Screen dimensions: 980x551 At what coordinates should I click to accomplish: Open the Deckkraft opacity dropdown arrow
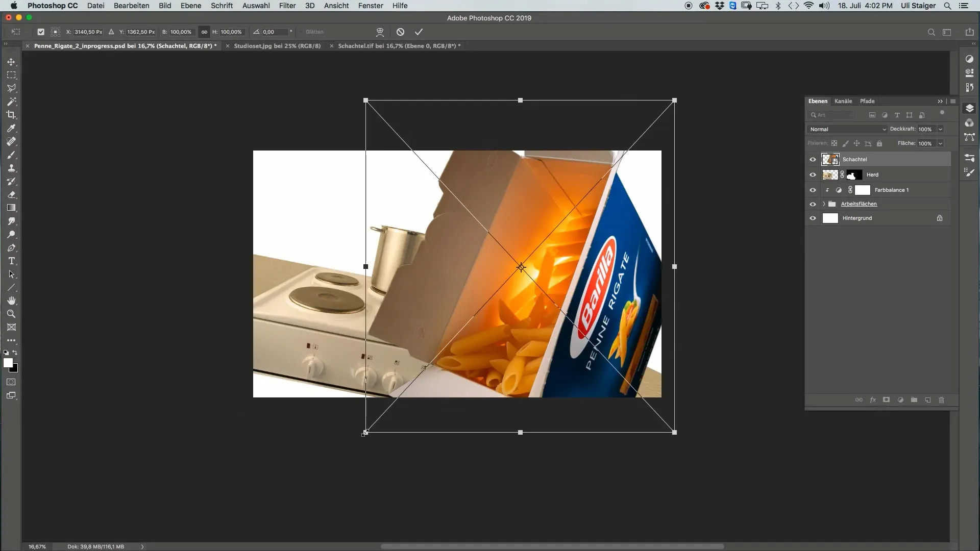tap(940, 129)
